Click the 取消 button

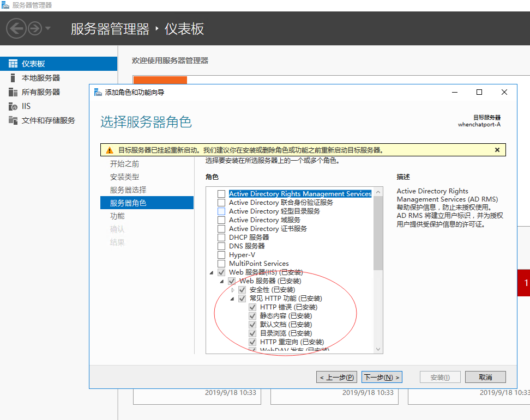point(485,377)
